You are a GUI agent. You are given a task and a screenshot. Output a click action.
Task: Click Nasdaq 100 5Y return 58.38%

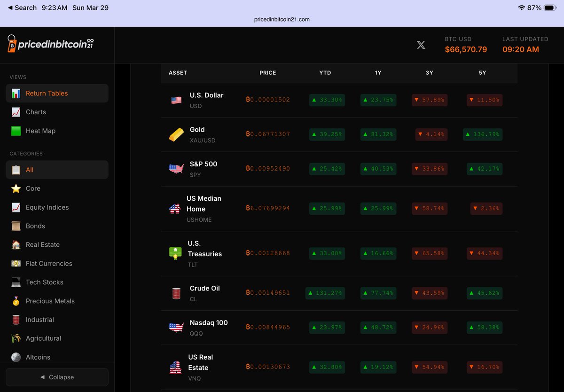tap(485, 327)
